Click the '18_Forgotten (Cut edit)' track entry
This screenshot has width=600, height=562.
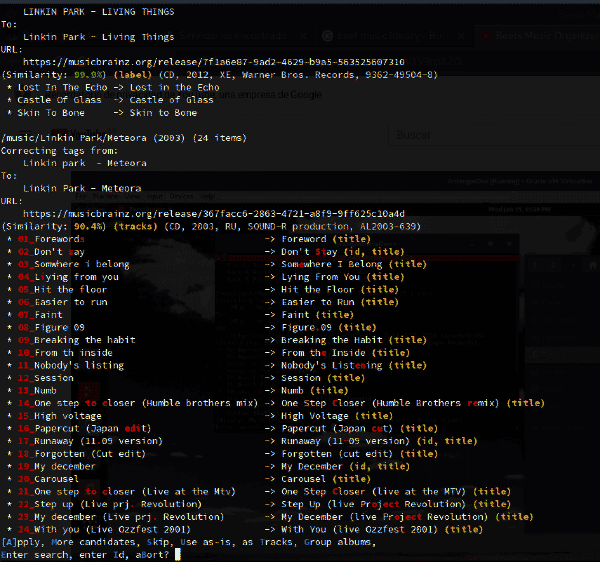click(82, 453)
